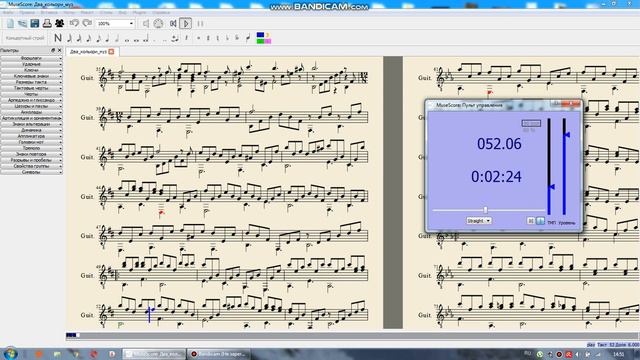640x360 pixels.
Task: Click the people icon next to print
Action: 60,24
